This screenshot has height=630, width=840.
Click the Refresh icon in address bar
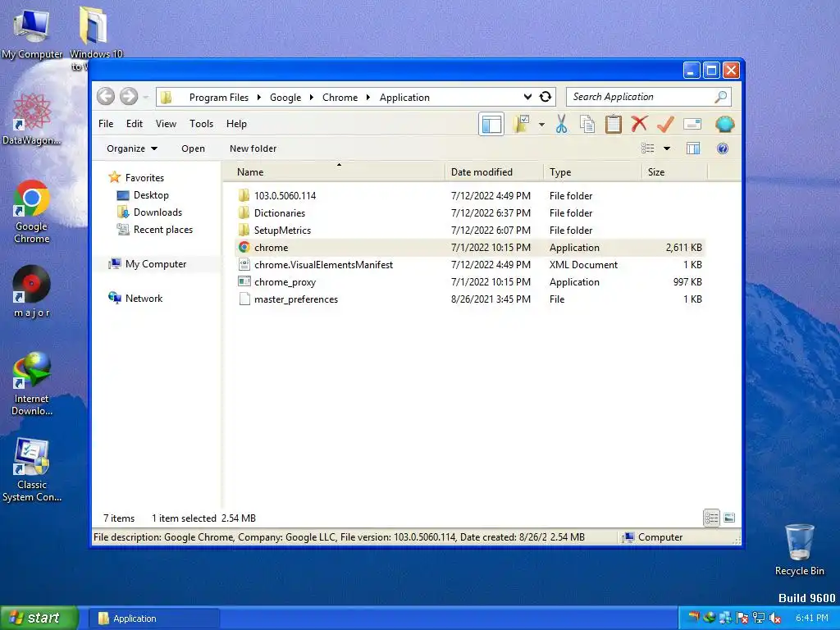click(x=546, y=97)
